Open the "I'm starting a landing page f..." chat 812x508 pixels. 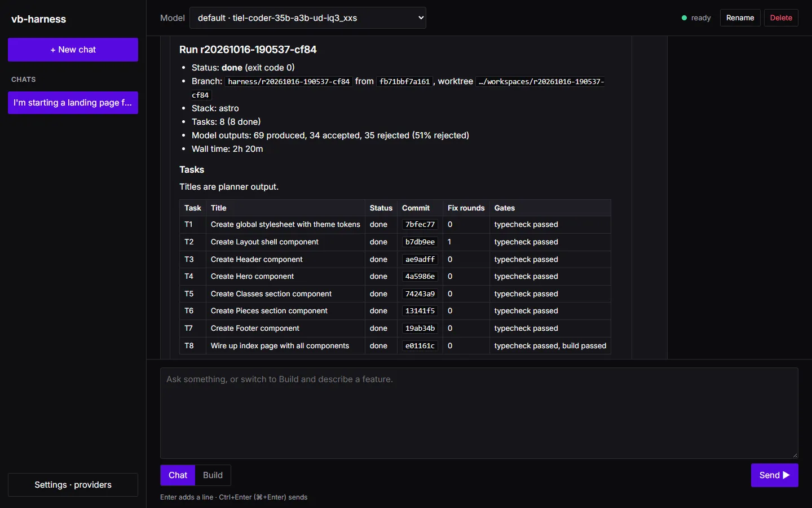73,103
